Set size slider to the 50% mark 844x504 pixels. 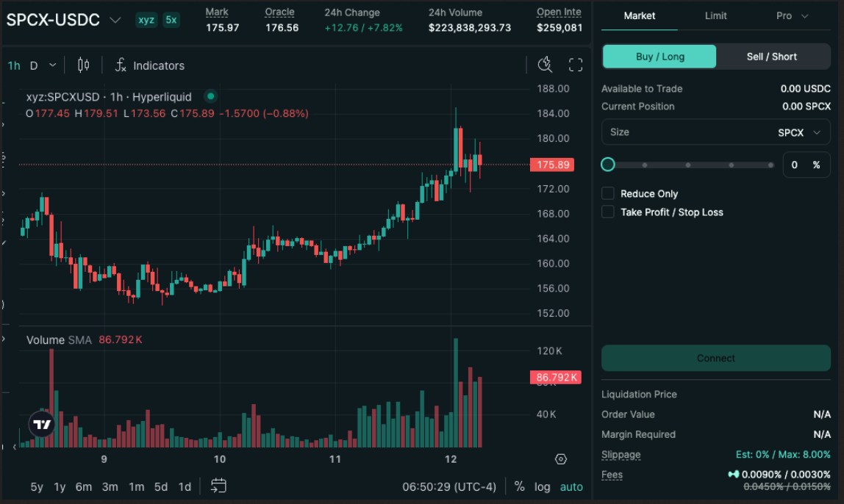[688, 165]
